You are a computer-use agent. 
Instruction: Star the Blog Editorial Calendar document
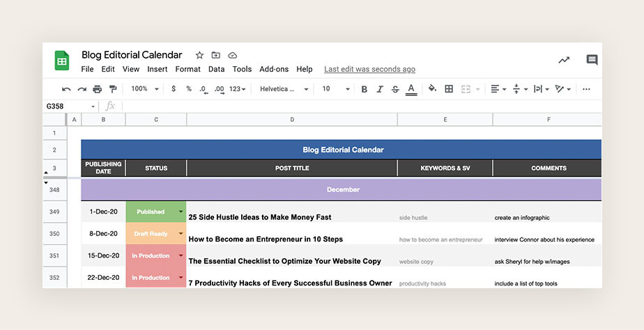pos(199,55)
